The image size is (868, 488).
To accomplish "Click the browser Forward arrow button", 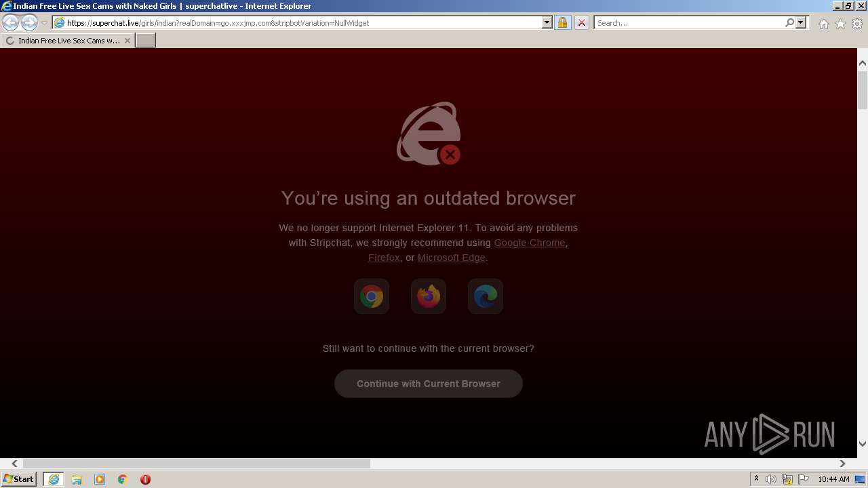I will 29,22.
